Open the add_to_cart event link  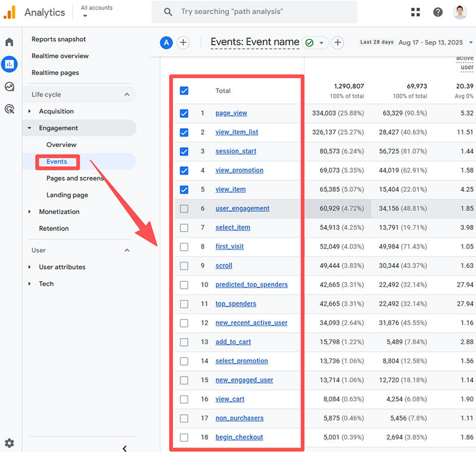pyautogui.click(x=233, y=342)
